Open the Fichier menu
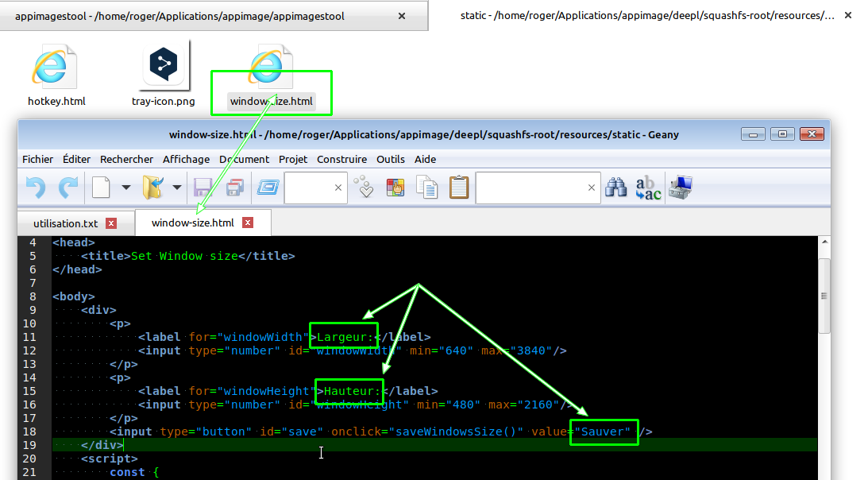The width and height of the screenshot is (868, 480). (38, 159)
